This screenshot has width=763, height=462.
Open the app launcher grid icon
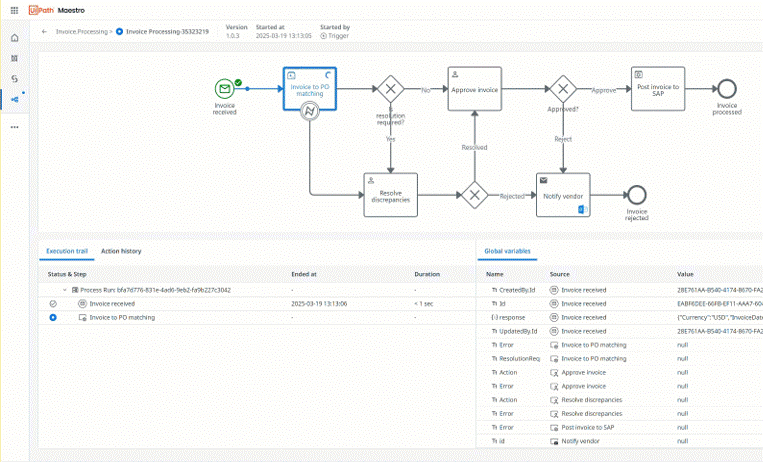click(14, 8)
